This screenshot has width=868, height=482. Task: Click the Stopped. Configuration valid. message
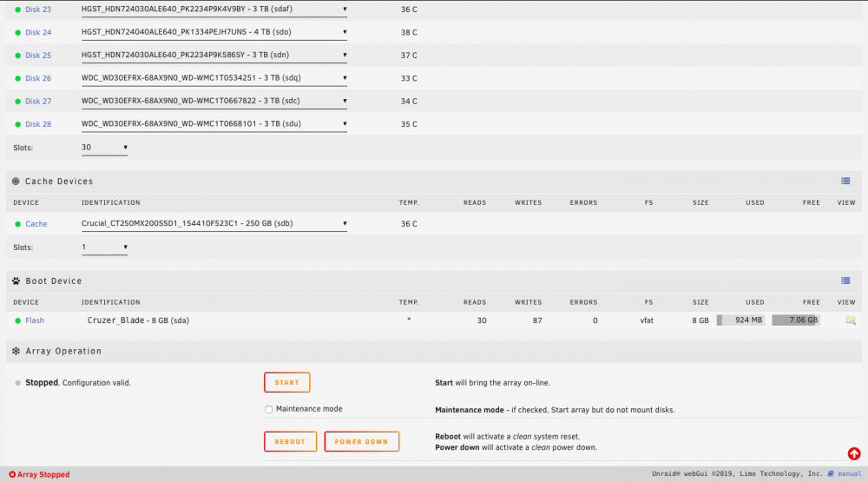point(78,383)
